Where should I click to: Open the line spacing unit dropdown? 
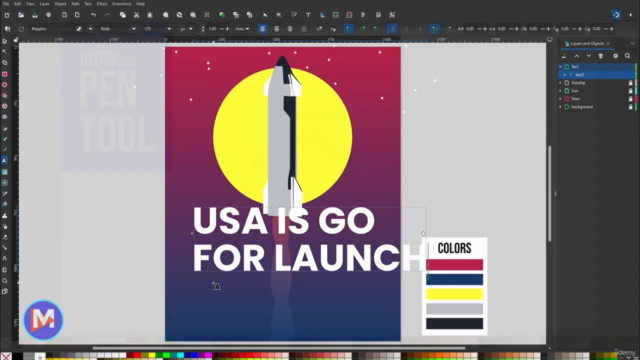pyautogui.click(x=242, y=29)
